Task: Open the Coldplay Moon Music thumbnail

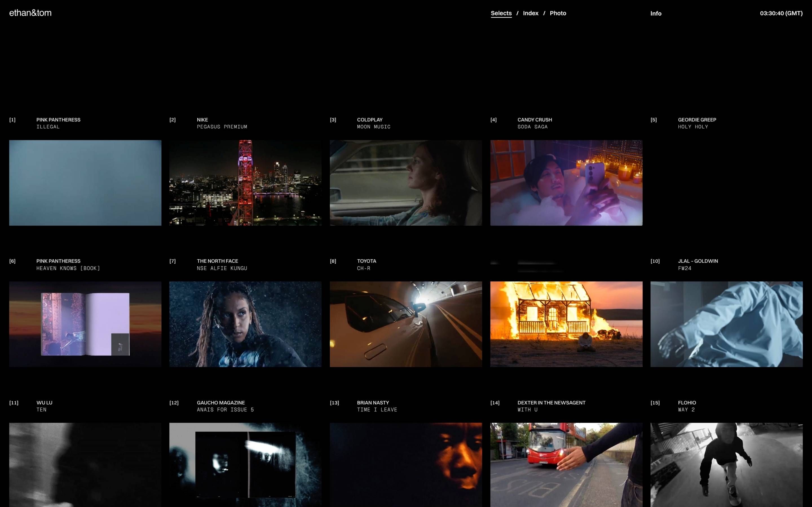Action: point(406,183)
